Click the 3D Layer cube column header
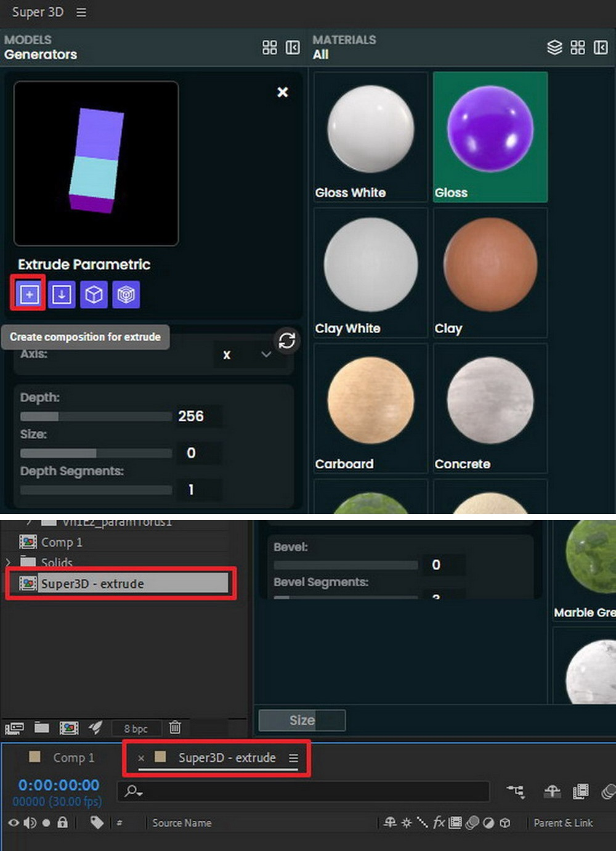Image resolution: width=616 pixels, height=851 pixels. [x=505, y=823]
